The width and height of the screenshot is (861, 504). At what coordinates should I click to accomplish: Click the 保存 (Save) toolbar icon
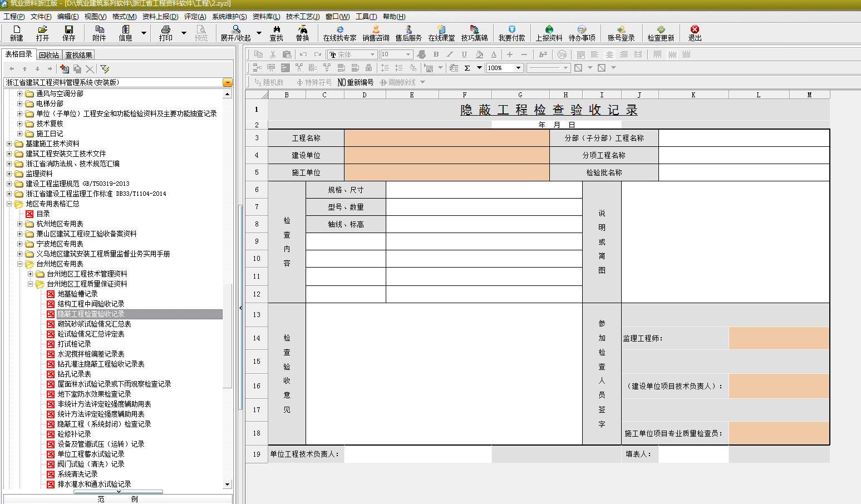69,33
